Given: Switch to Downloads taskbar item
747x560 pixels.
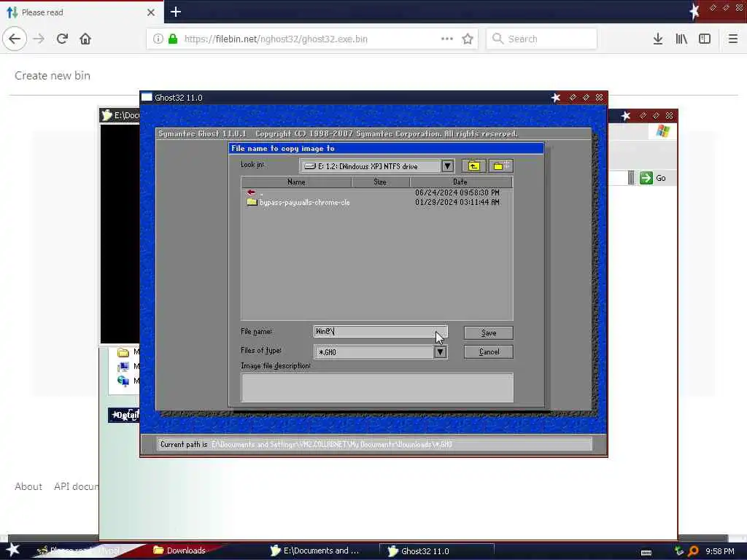Looking at the screenshot, I should click(x=179, y=551).
